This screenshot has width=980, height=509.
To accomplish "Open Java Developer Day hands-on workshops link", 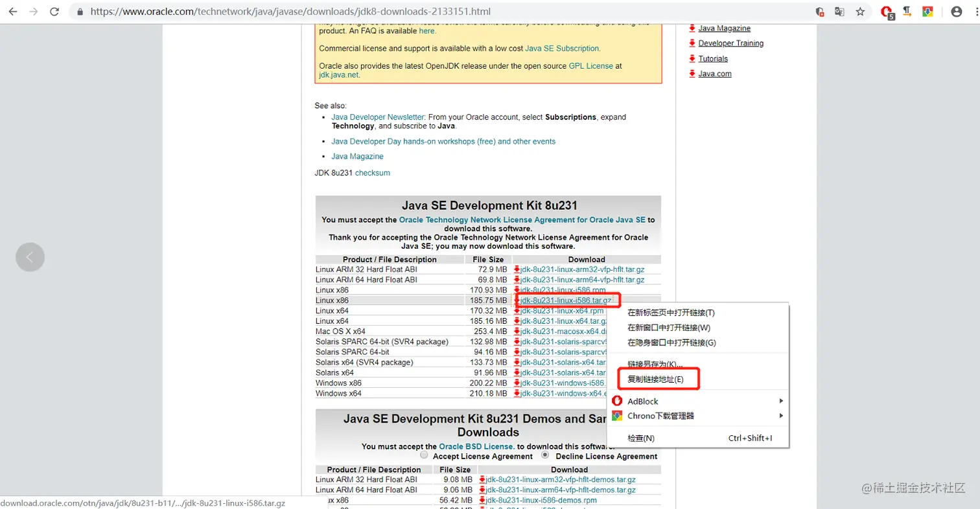I will 443,141.
